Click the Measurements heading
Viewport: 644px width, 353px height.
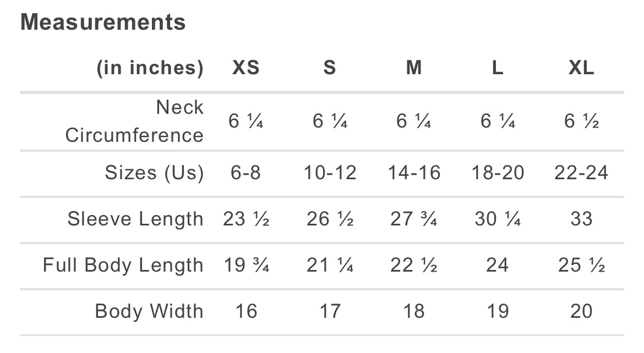coord(103,23)
